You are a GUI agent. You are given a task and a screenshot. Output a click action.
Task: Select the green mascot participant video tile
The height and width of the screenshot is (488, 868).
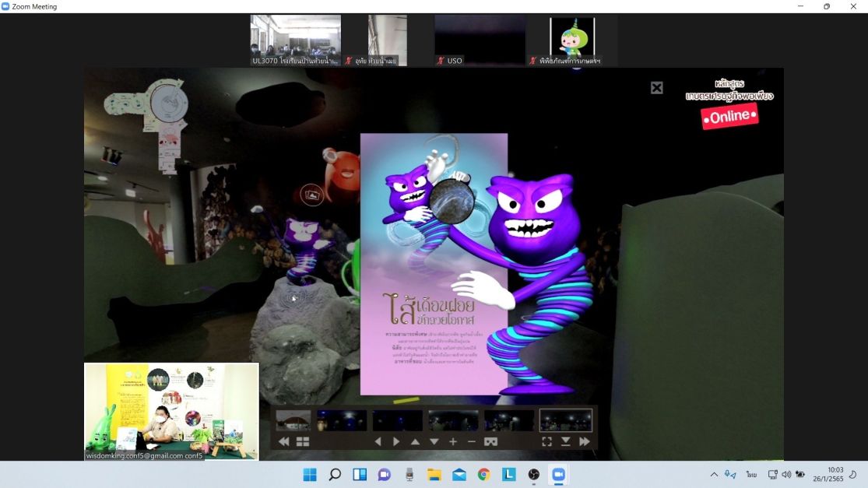pos(572,40)
